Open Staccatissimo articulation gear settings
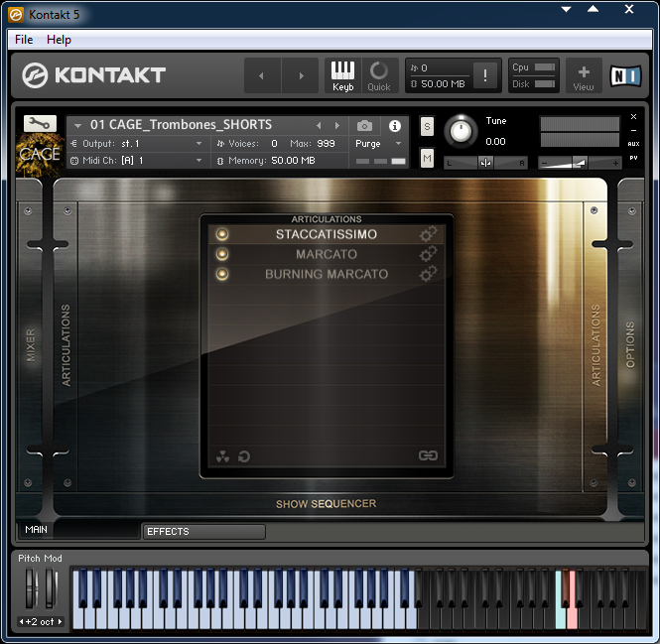660x644 pixels. click(428, 234)
